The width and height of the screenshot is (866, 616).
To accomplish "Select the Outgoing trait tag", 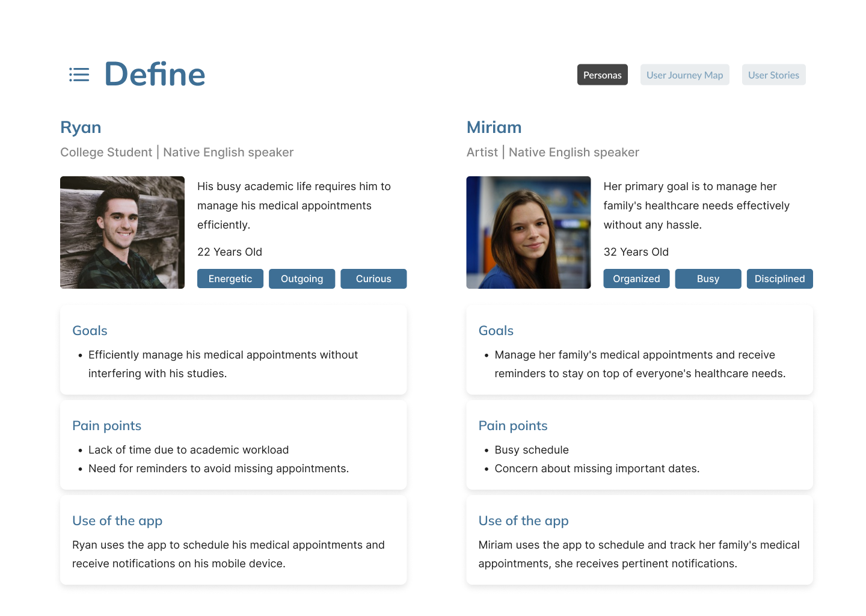I will coord(301,279).
